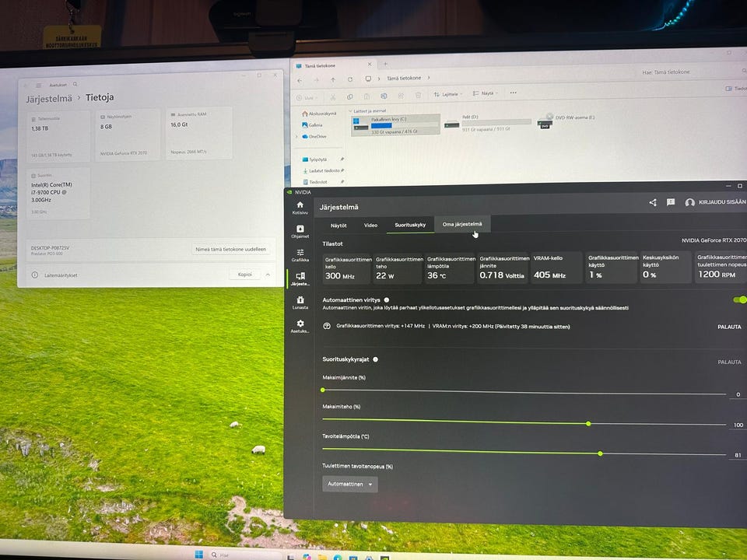The height and width of the screenshot is (560, 747).
Task: Open Copilot icon on taskbar
Action: pyautogui.click(x=307, y=557)
